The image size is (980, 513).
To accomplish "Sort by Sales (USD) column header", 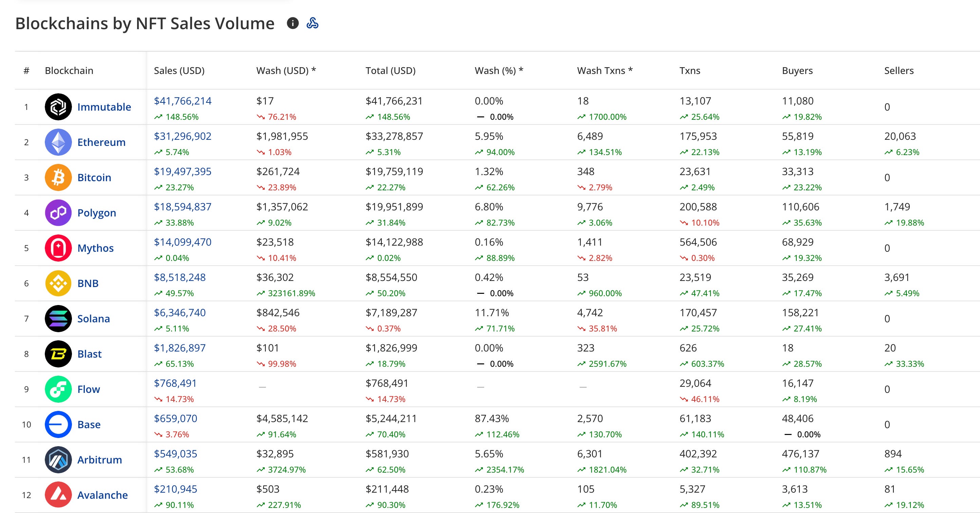I will [179, 71].
